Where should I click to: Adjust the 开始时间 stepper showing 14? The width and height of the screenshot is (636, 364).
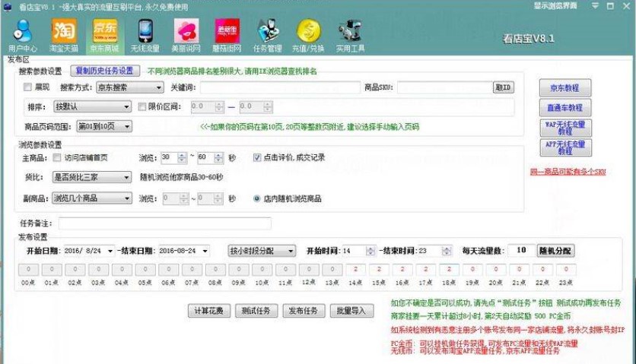(x=370, y=251)
